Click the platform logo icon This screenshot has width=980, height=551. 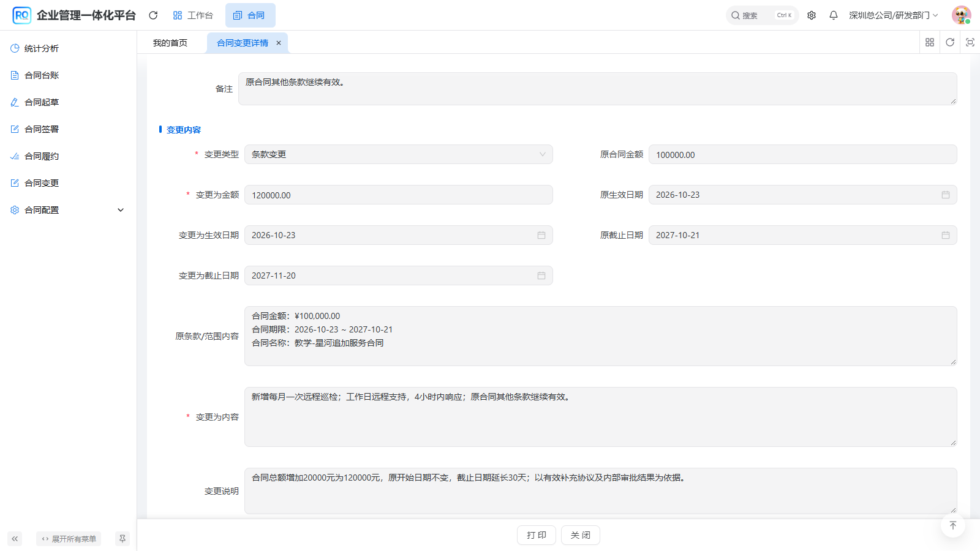pos(22,15)
